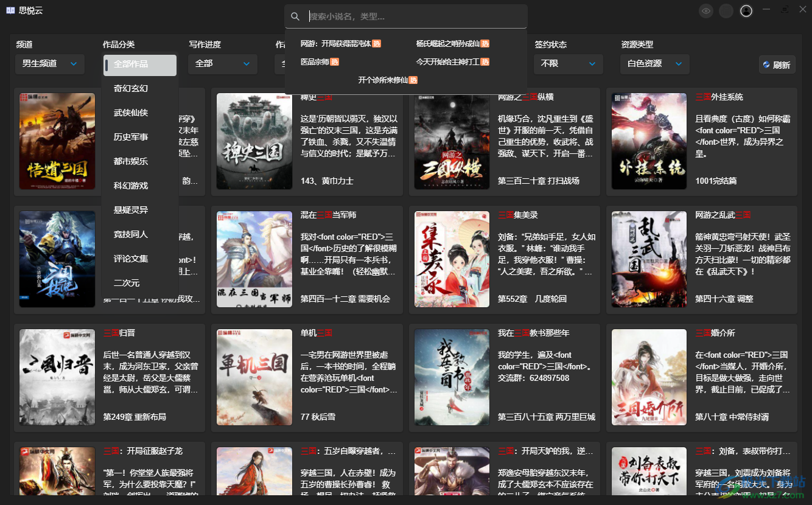Expand the 男生频道 channel dropdown
Viewport: 812px width, 505px height.
(x=50, y=64)
